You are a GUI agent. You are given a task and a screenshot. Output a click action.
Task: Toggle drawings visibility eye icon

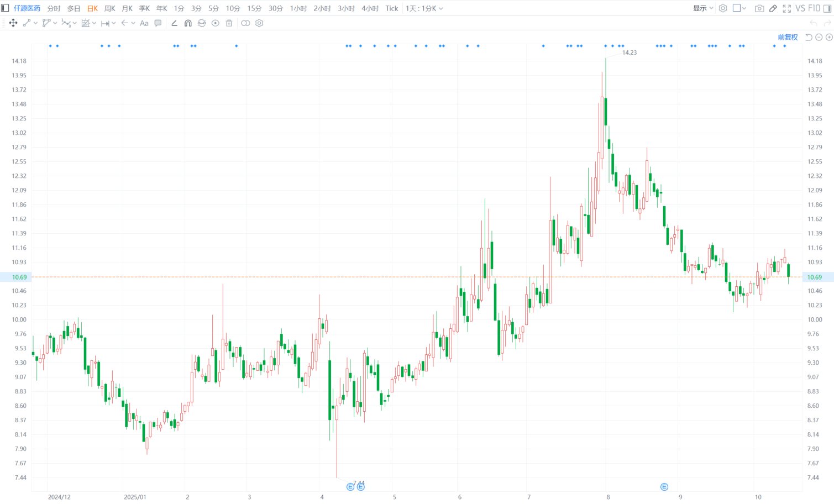pos(216,23)
